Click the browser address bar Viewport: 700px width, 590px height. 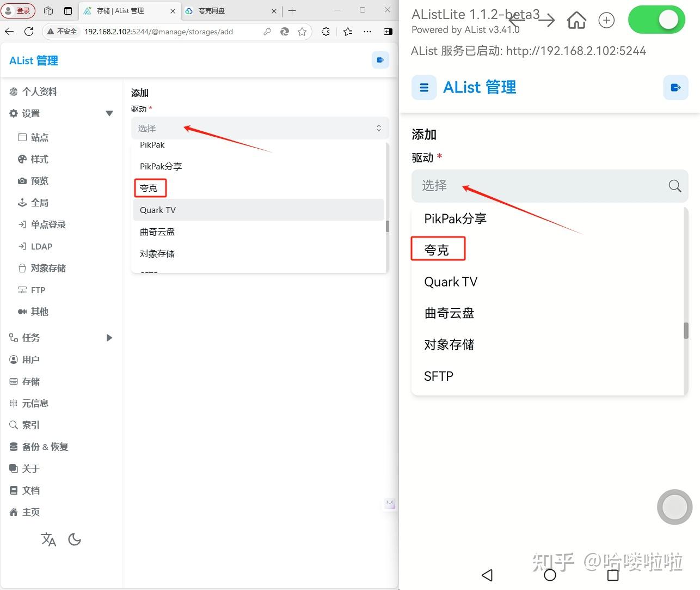pos(163,32)
